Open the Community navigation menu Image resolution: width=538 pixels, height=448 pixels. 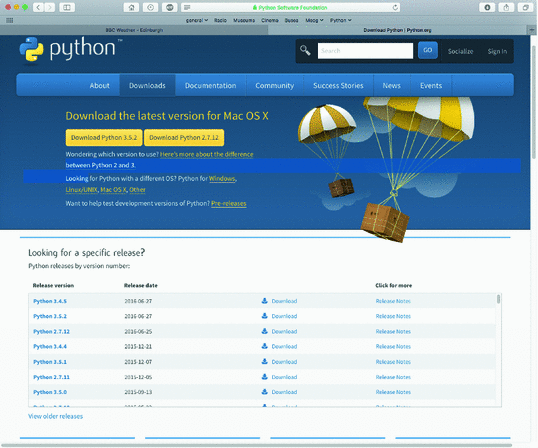pyautogui.click(x=274, y=85)
